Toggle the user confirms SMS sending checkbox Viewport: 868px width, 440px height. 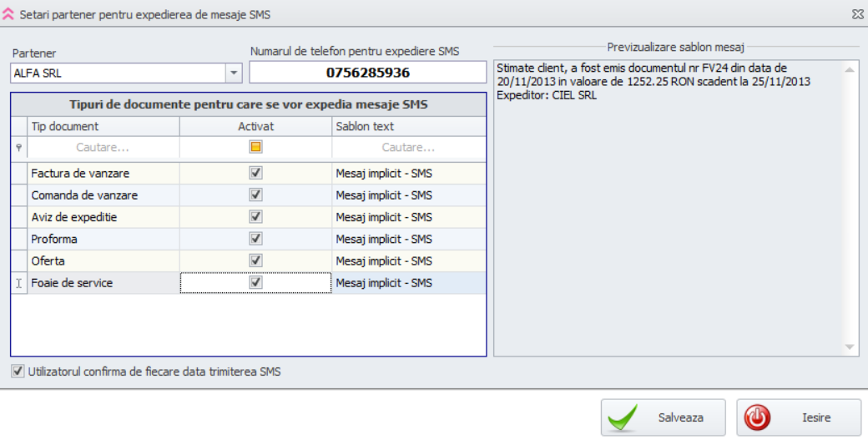coord(18,372)
